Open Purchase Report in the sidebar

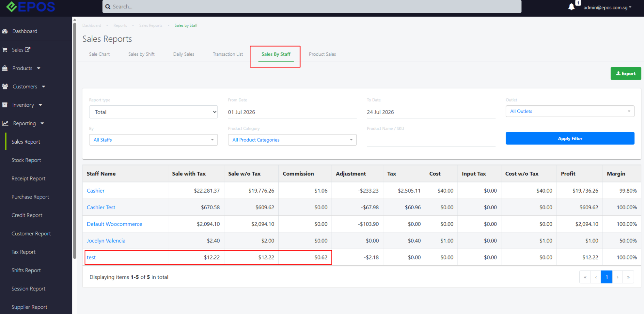coord(30,197)
